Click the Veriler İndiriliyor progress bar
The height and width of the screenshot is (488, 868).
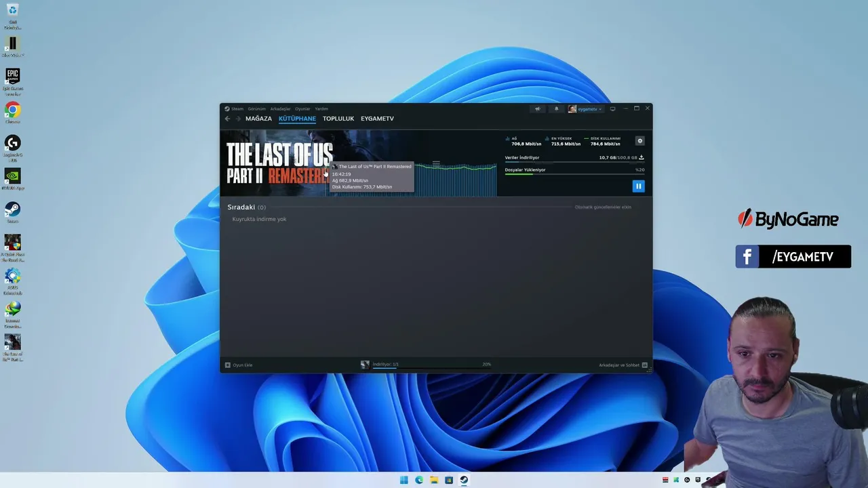(574, 163)
